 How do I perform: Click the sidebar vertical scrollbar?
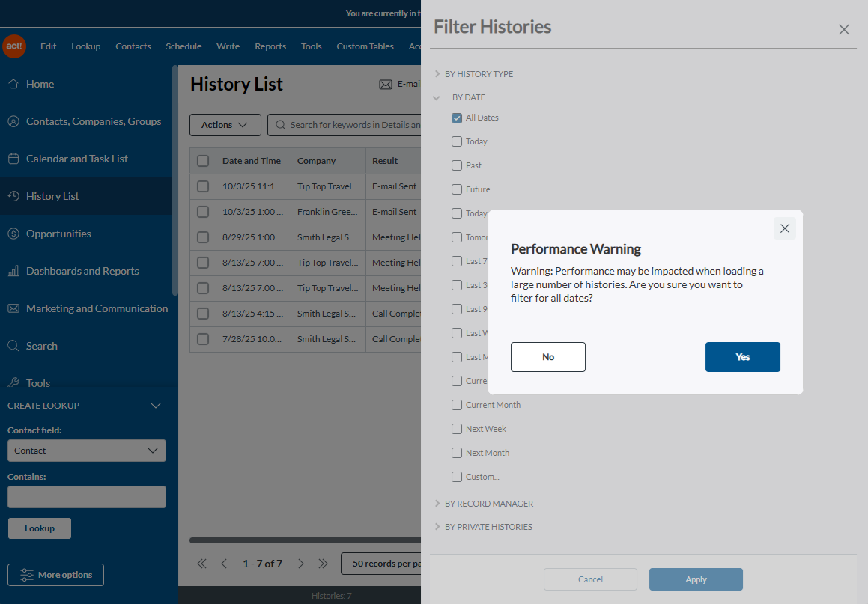tap(175, 180)
